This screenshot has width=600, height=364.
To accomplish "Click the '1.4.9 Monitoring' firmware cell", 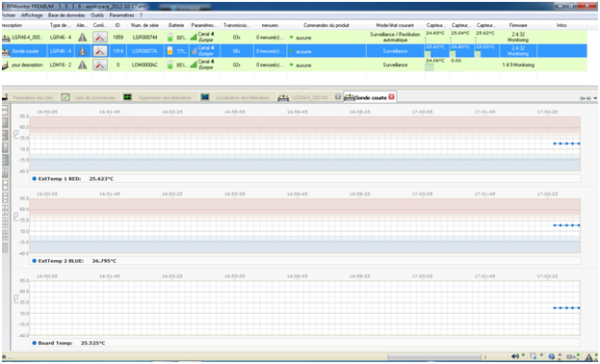I will coord(518,65).
